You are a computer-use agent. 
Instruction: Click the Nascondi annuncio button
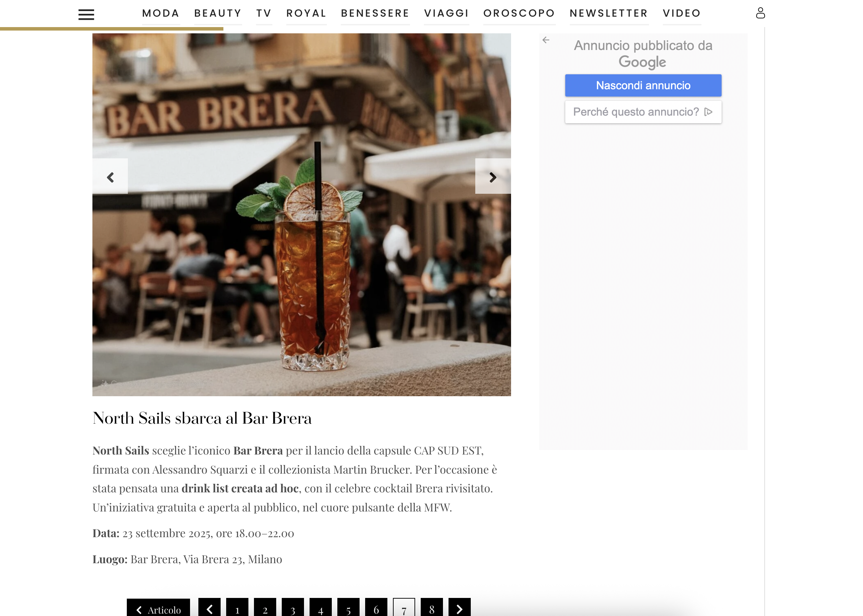pos(643,85)
